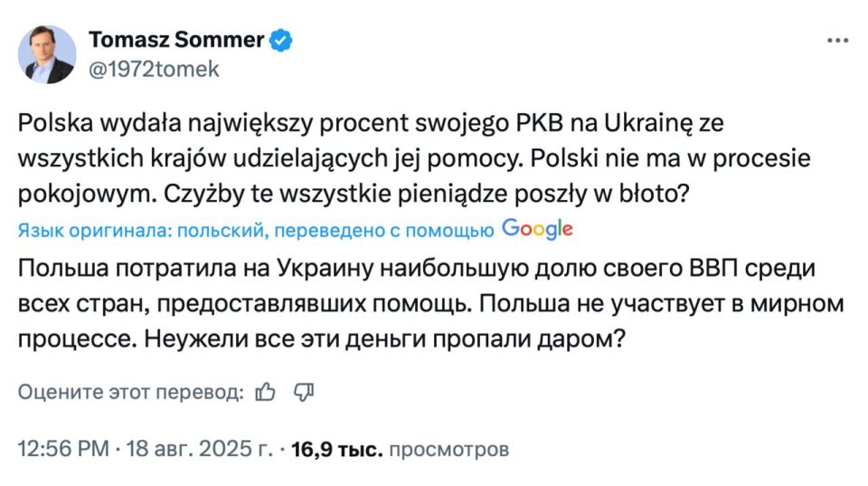868x486 pixels.
Task: Click the phrase 'Polski nie ma w procesie'
Action: pos(670,159)
